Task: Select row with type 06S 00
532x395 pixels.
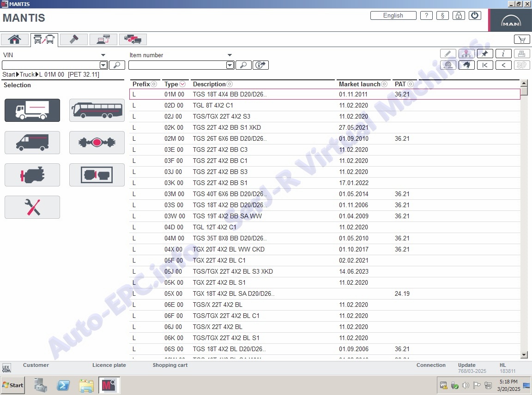Action: tap(324, 349)
